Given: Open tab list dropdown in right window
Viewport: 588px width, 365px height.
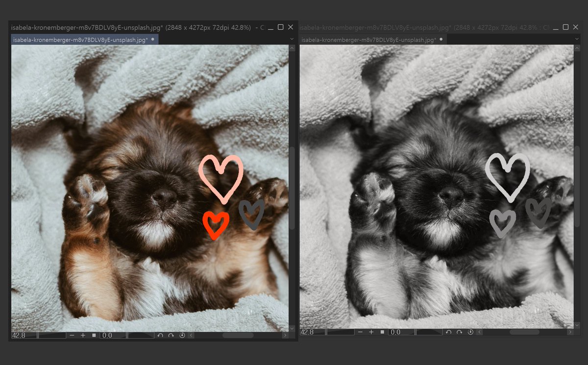Looking at the screenshot, I should [577, 39].
